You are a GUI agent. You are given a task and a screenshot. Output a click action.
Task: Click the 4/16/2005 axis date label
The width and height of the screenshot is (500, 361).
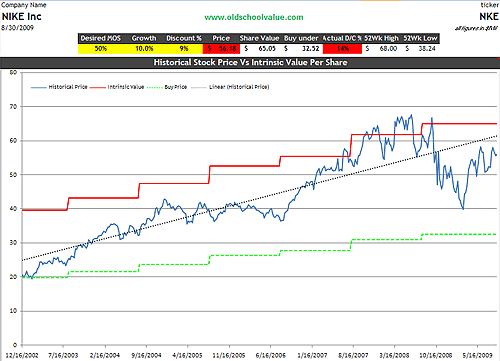[x=187, y=355]
